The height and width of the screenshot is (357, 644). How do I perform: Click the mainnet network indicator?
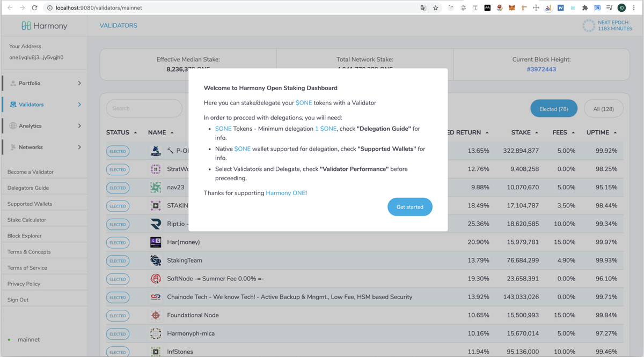click(28, 340)
